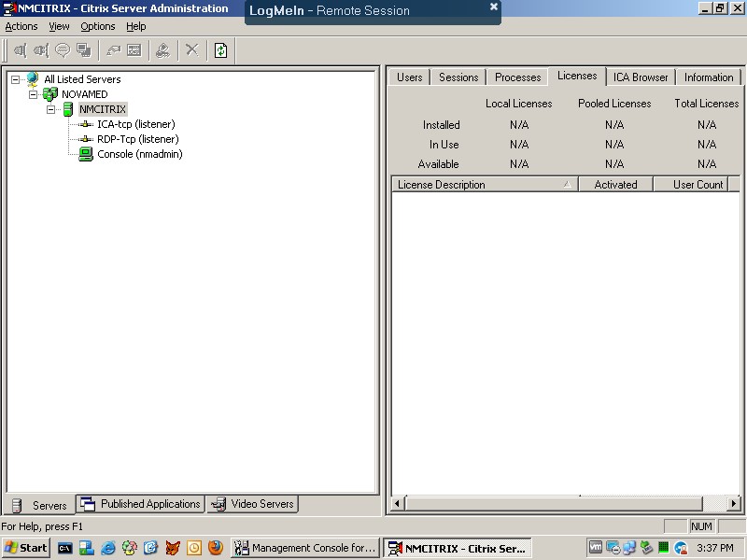This screenshot has width=747, height=560.
Task: Click the Local Licenses column heading
Action: [x=519, y=104]
